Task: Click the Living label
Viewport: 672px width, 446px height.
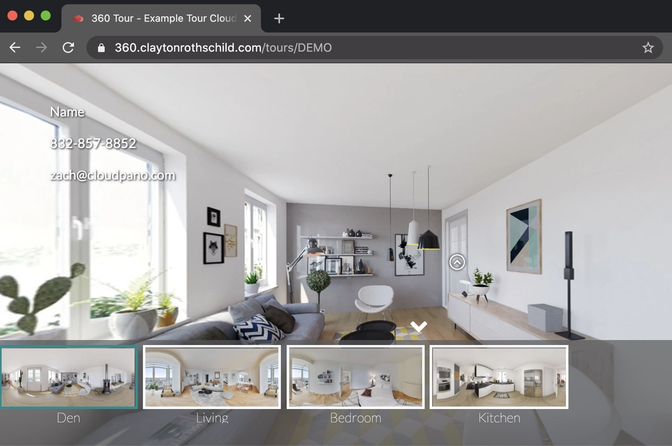Action: [x=212, y=418]
